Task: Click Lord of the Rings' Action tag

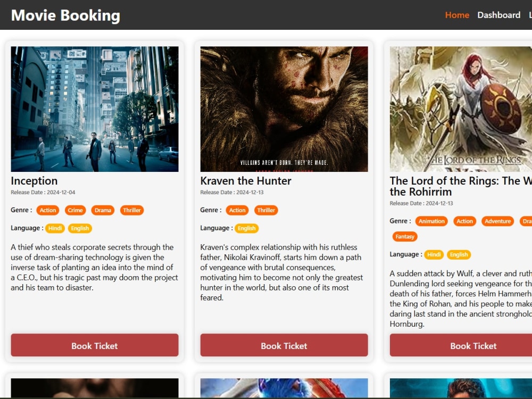Action: (465, 221)
